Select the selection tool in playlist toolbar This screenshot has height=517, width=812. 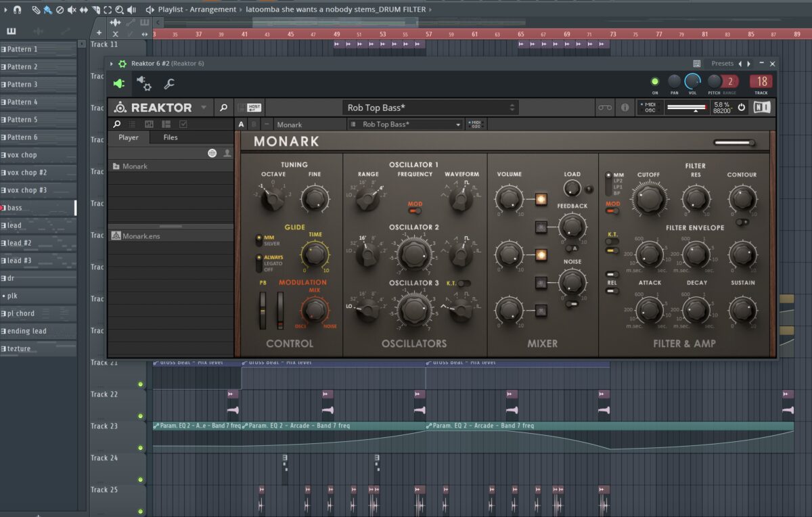tap(108, 9)
